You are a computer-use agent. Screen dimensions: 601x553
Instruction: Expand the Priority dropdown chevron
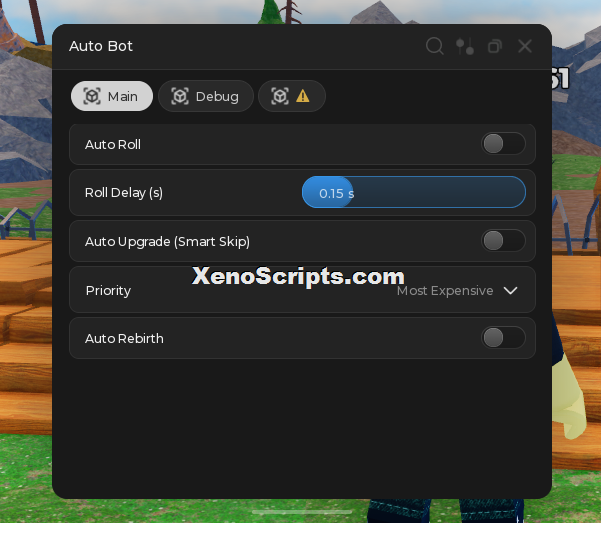pos(510,290)
